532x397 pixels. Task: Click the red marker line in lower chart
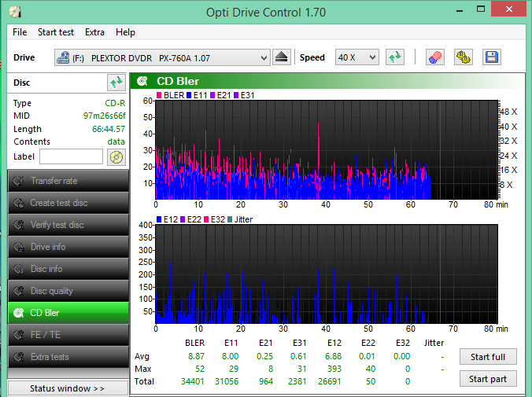pyautogui.click(x=440, y=274)
